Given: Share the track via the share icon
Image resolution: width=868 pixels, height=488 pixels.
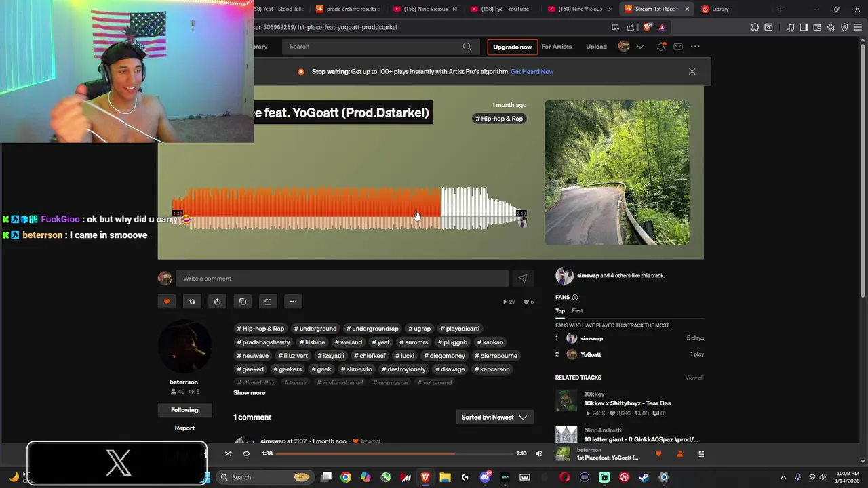Looking at the screenshot, I should [217, 302].
